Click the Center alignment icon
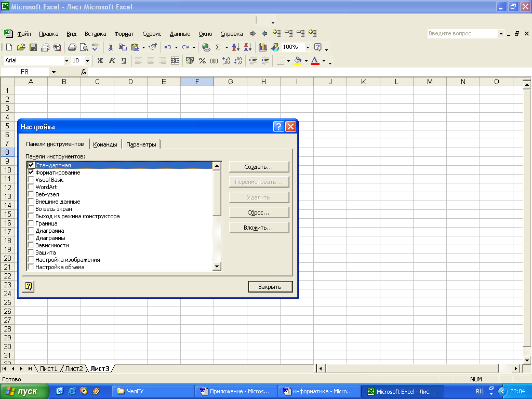The width and height of the screenshot is (532, 399). (150, 61)
